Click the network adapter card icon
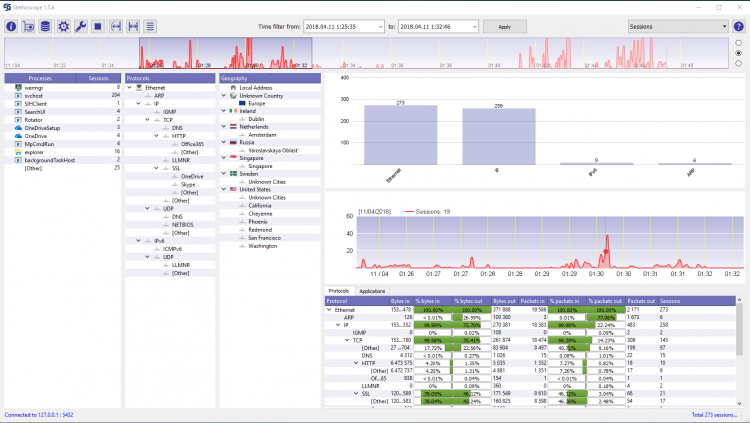750x423 pixels. tap(28, 26)
